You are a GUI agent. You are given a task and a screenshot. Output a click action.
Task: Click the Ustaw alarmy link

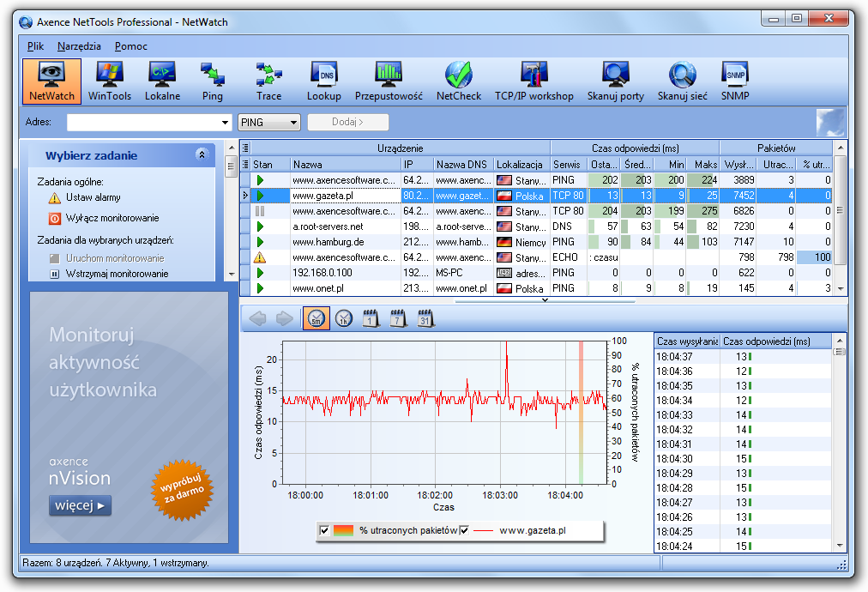pyautogui.click(x=93, y=197)
